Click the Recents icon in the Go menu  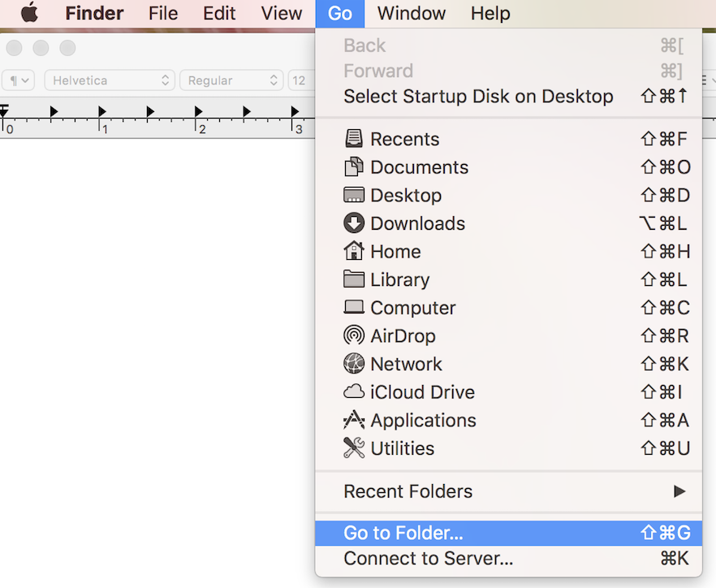354,139
